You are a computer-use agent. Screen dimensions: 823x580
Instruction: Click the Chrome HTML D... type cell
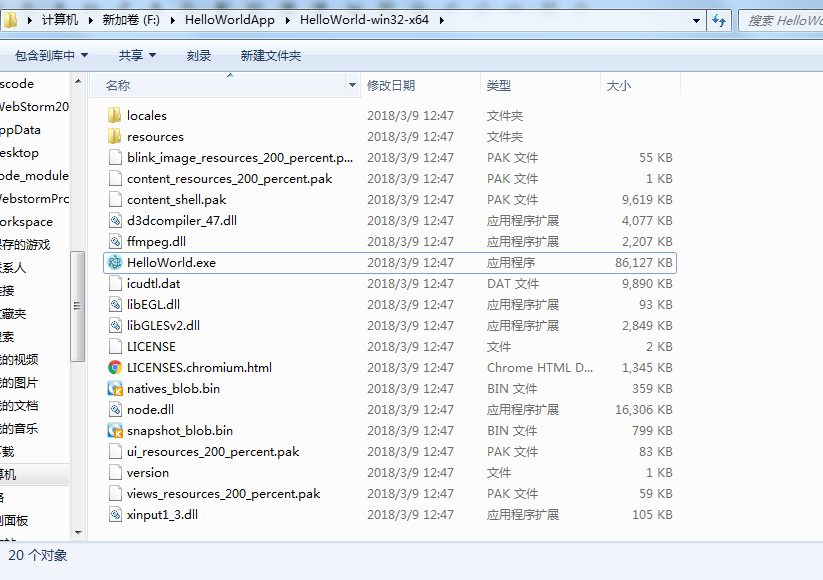pos(540,367)
